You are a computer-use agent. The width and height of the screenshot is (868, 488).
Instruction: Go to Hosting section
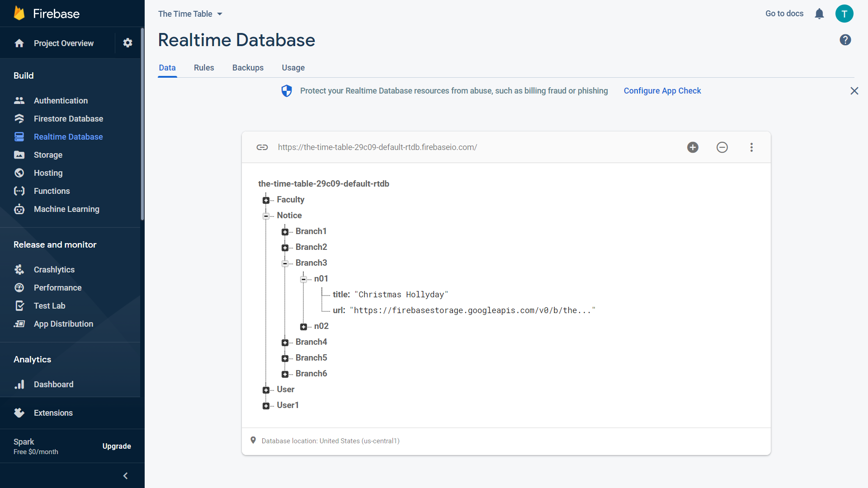coord(48,173)
